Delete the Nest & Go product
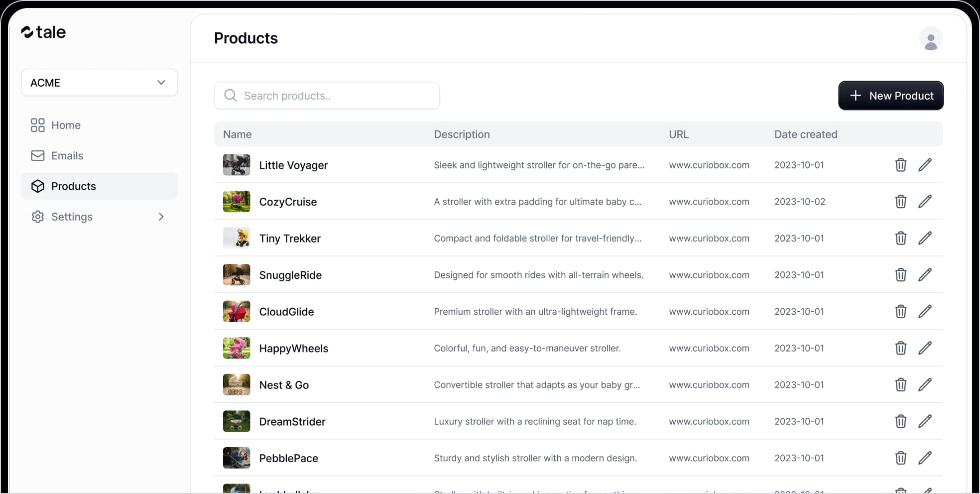Screen dimensions: 980x494 coord(900,384)
